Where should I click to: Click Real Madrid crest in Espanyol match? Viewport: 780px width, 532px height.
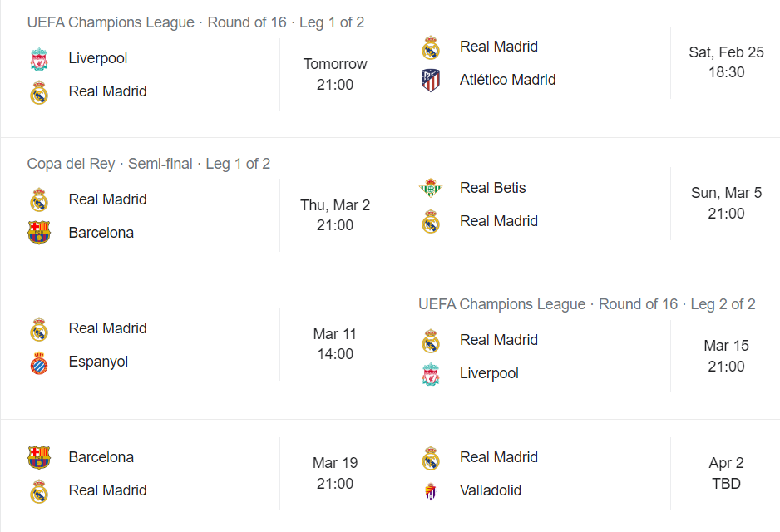point(39,329)
